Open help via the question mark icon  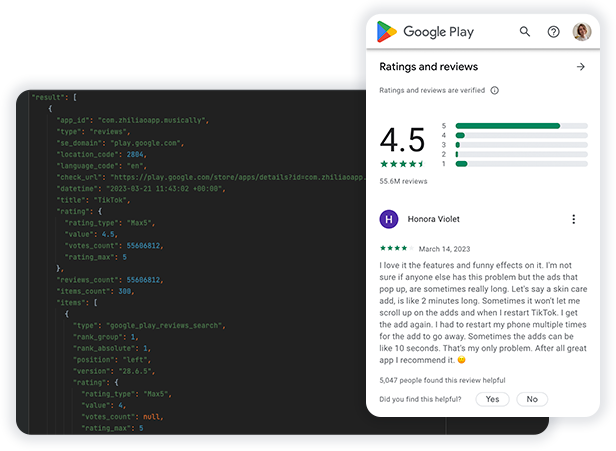coord(554,32)
